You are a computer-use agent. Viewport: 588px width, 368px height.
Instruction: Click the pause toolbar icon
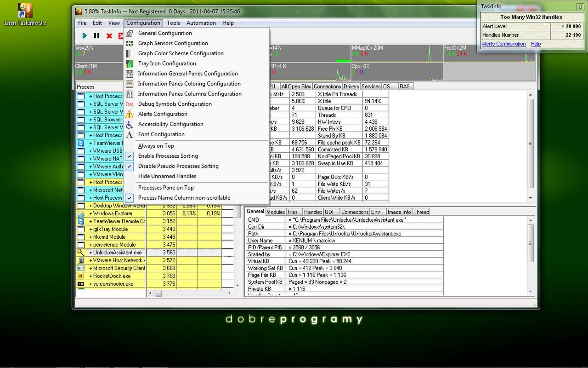pos(96,36)
